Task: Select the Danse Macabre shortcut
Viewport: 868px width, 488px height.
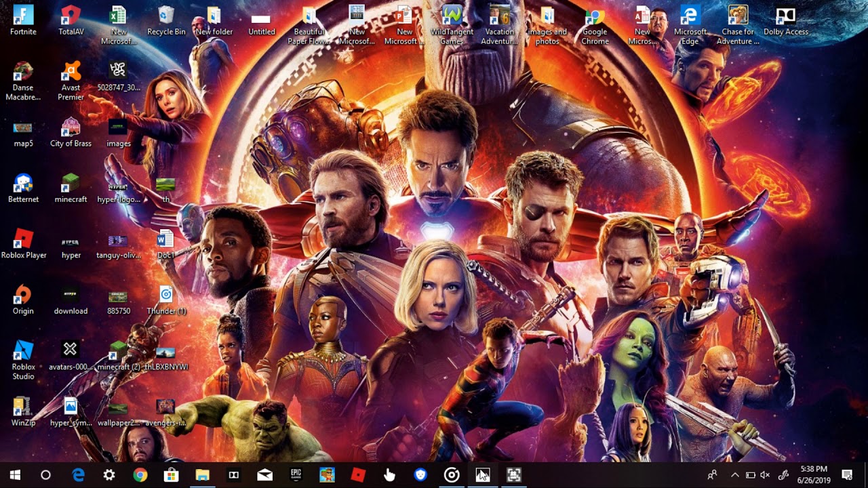Action: coord(23,81)
